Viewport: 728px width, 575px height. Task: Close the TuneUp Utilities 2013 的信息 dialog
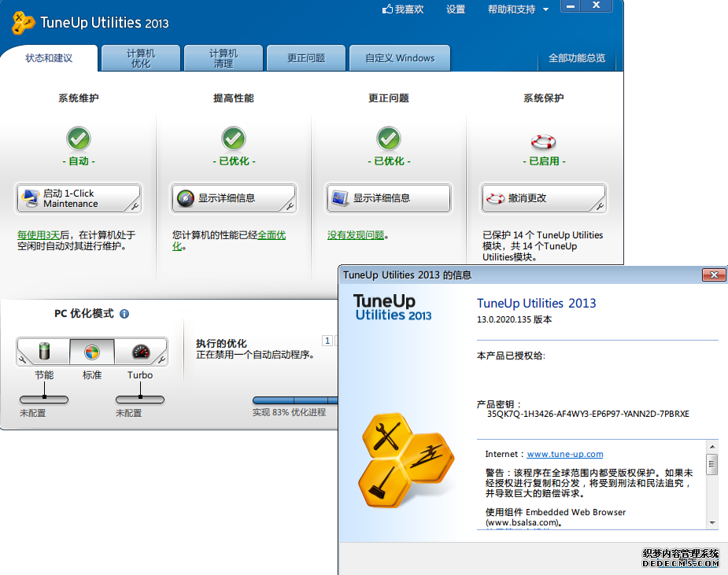714,275
